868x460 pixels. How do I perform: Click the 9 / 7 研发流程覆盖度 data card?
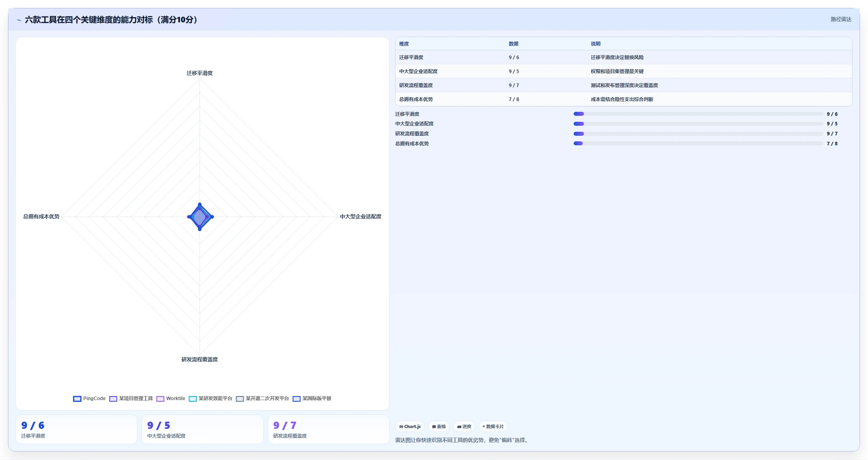pyautogui.click(x=328, y=429)
